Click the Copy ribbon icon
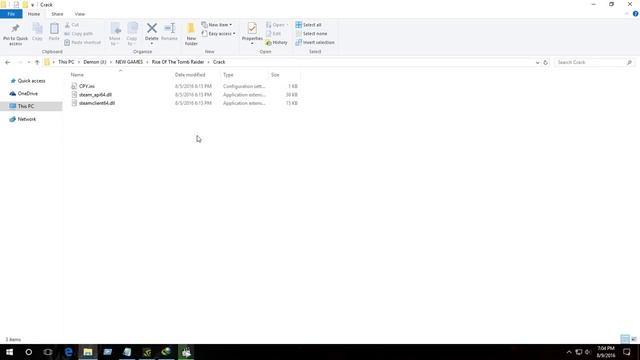Viewport: 640px width, 360px height. [x=37, y=32]
